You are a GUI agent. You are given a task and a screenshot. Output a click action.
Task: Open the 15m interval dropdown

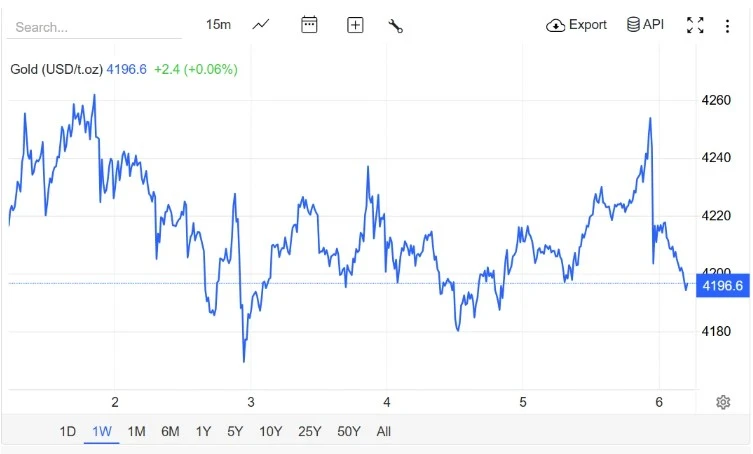[x=218, y=24]
